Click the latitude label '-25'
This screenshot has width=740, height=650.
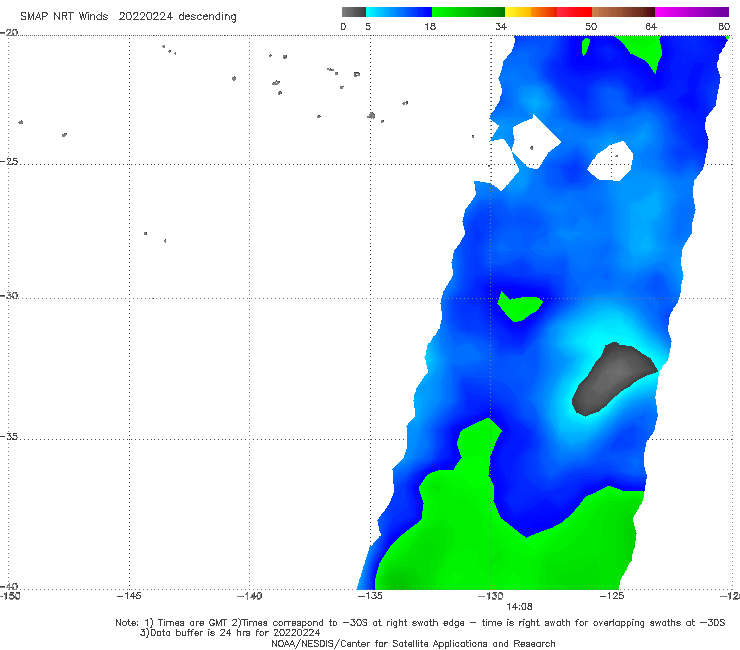pyautogui.click(x=9, y=161)
